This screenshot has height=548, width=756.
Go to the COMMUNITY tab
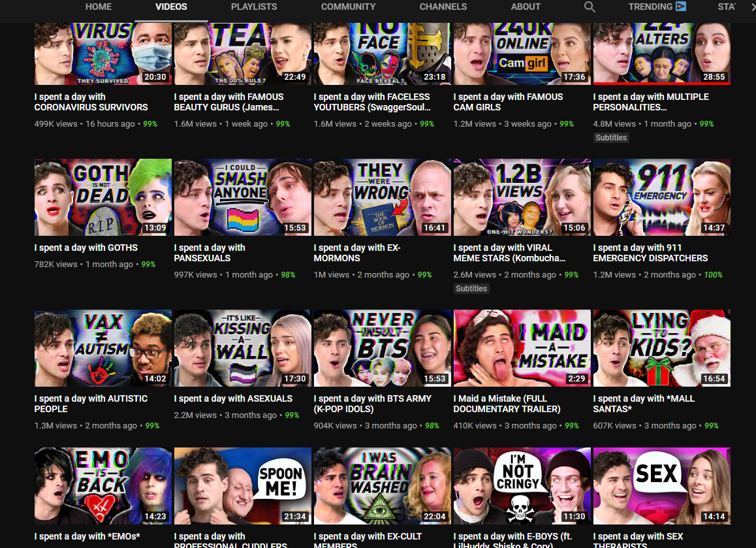point(348,7)
